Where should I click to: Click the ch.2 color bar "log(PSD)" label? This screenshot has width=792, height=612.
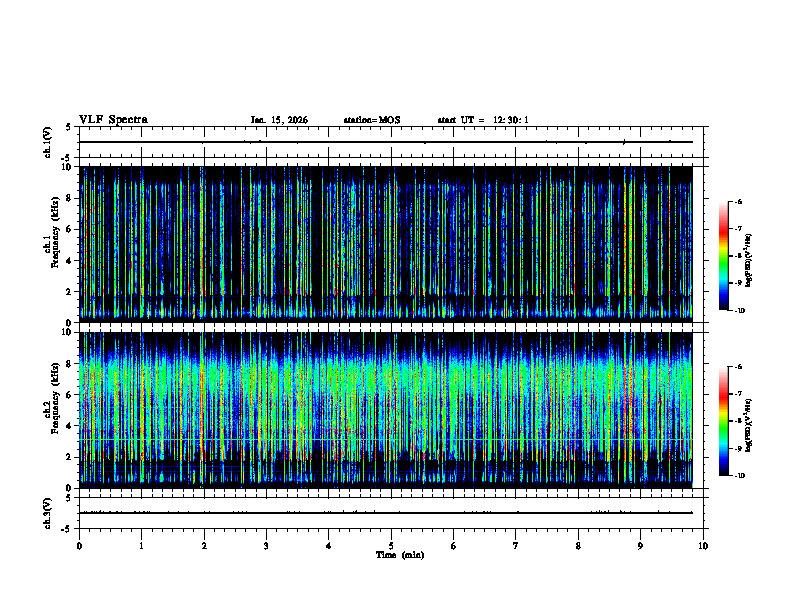(749, 425)
